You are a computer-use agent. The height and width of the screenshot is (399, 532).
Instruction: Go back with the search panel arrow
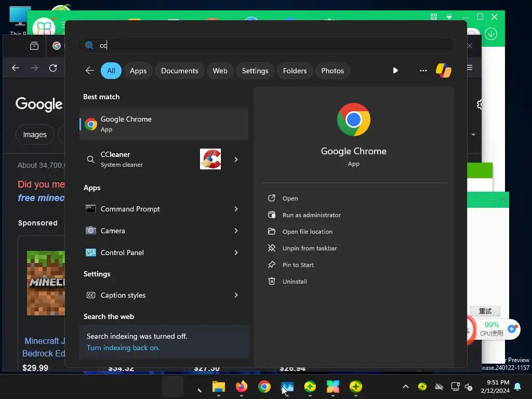tap(89, 71)
